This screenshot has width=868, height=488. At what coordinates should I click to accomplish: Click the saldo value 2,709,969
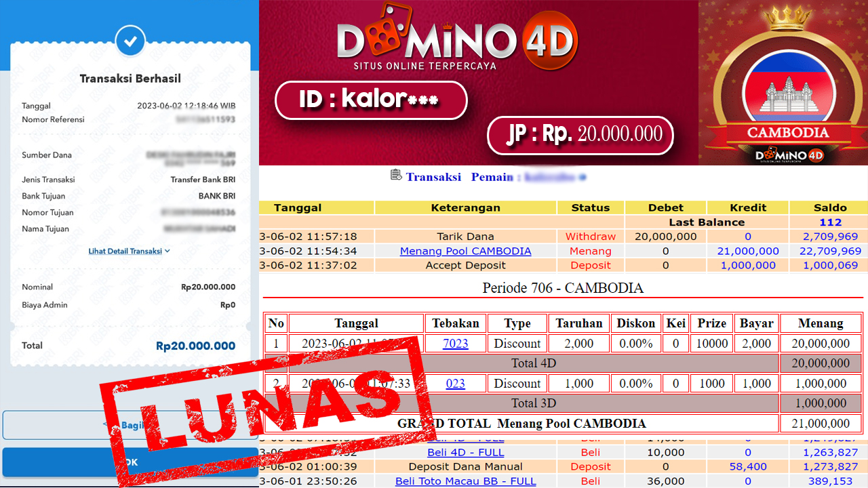[831, 237]
